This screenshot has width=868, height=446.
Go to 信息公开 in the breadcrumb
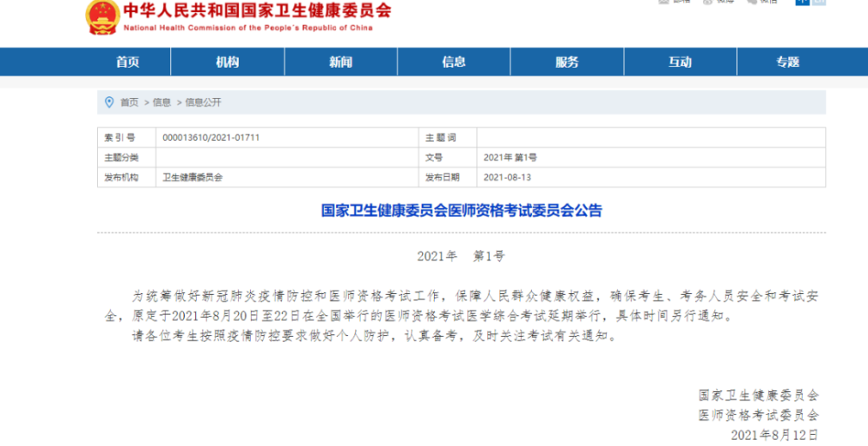tap(203, 102)
